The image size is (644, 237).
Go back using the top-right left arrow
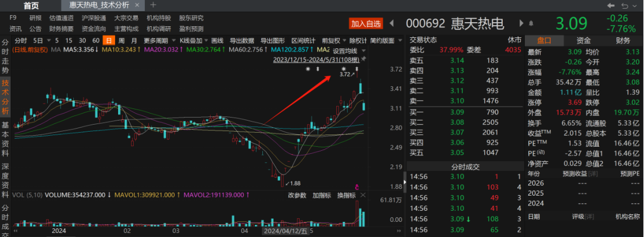click(611, 5)
